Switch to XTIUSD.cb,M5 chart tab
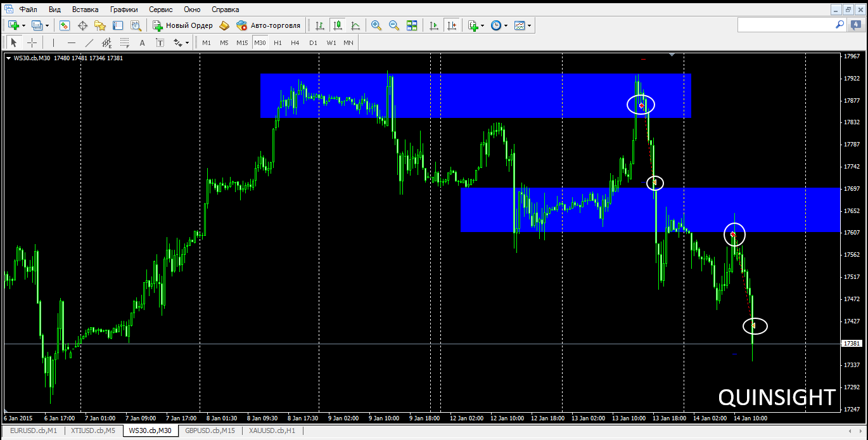The height and width of the screenshot is (440, 868). (93, 431)
